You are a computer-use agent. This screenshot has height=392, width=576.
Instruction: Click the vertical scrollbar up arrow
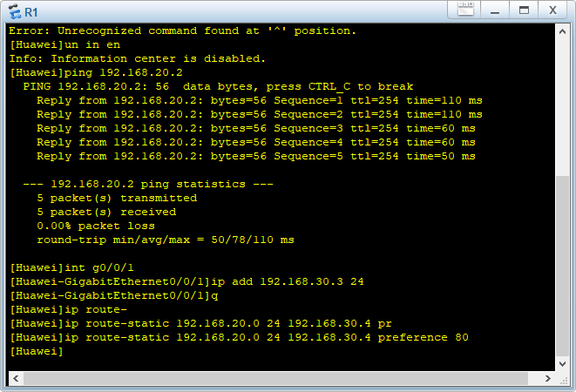coord(562,30)
